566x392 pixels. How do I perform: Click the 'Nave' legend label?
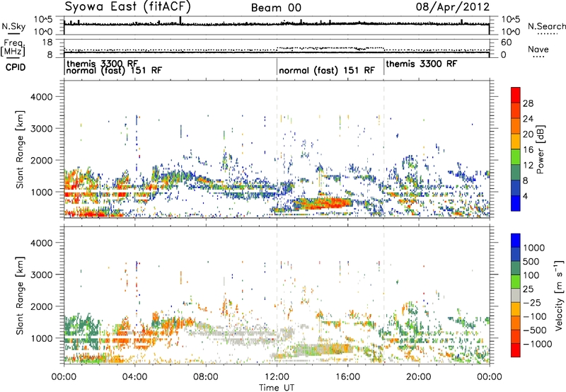(x=538, y=49)
